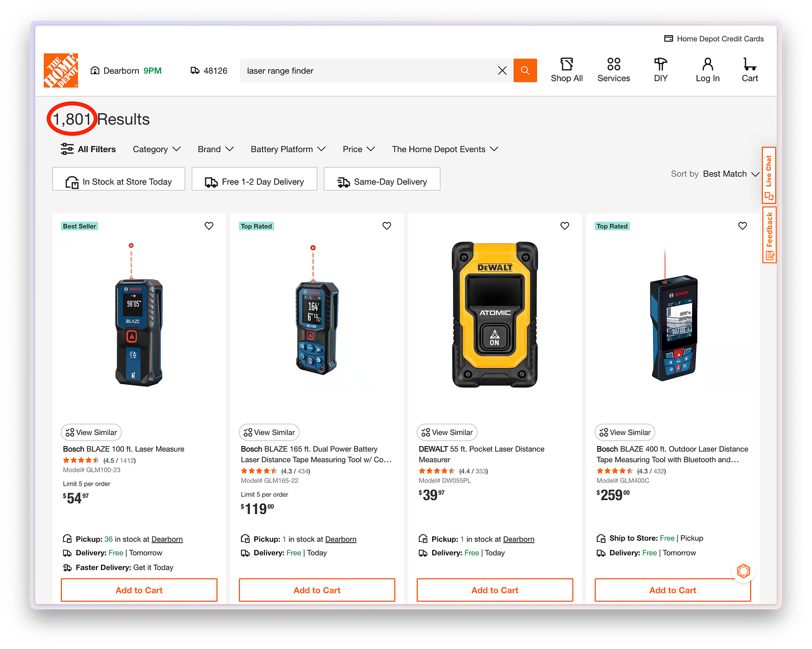The image size is (812, 649).
Task: Click Dearborn pickup link under $119.00 item
Action: 341,539
